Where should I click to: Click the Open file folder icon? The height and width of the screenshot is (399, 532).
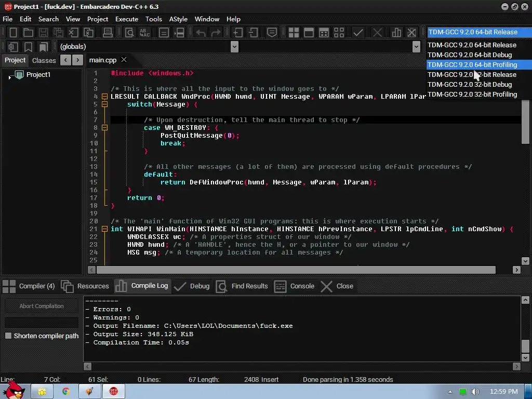coord(28,33)
